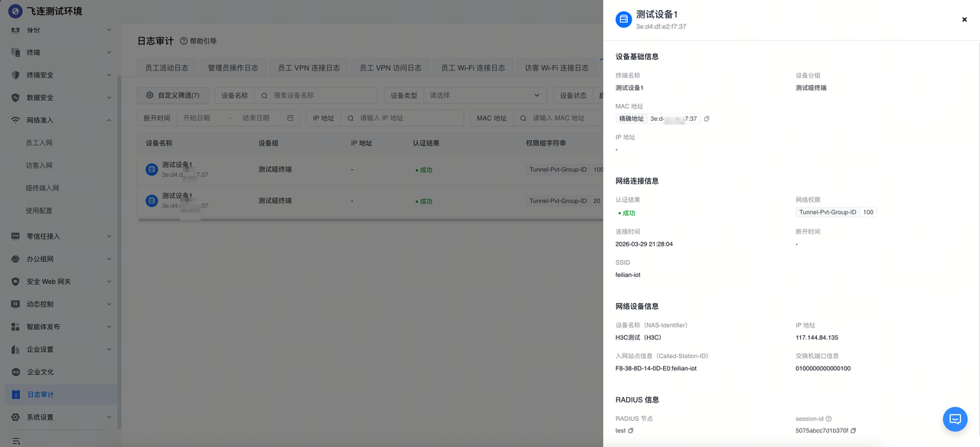This screenshot has height=447, width=980.
Task: Copy the MAC address in device details
Action: [707, 119]
